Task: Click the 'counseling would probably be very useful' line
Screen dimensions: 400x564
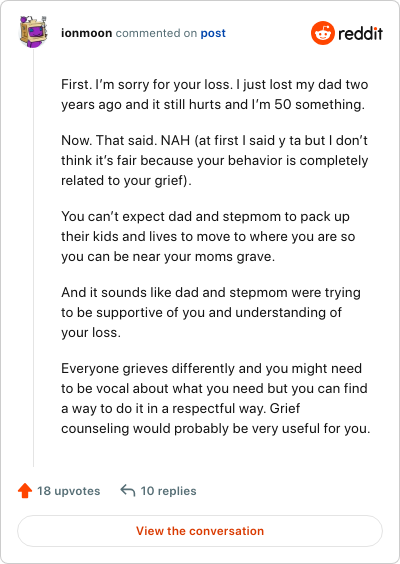Action: (x=215, y=429)
